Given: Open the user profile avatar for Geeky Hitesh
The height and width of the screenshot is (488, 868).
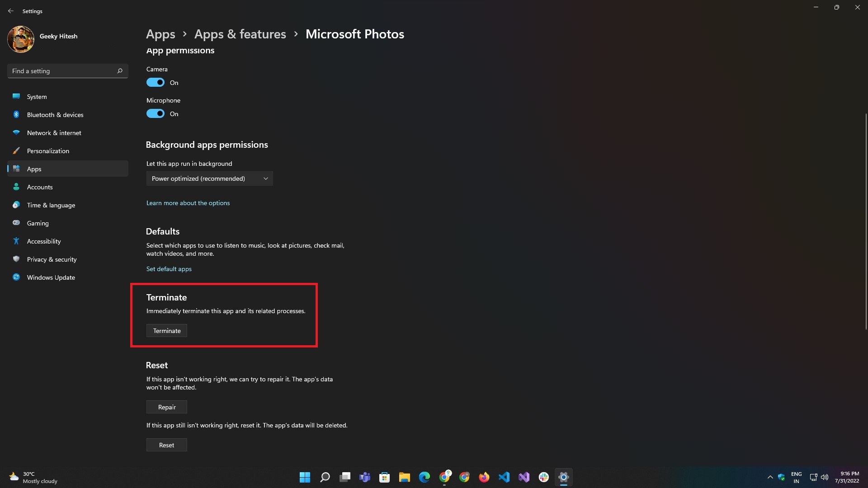Looking at the screenshot, I should tap(20, 39).
